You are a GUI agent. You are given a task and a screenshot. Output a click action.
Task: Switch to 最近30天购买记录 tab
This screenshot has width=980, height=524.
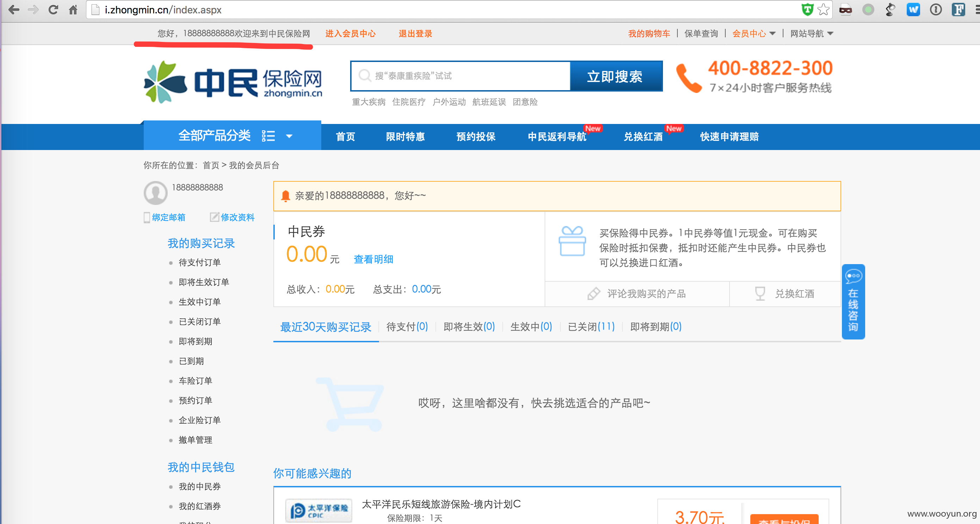(325, 327)
